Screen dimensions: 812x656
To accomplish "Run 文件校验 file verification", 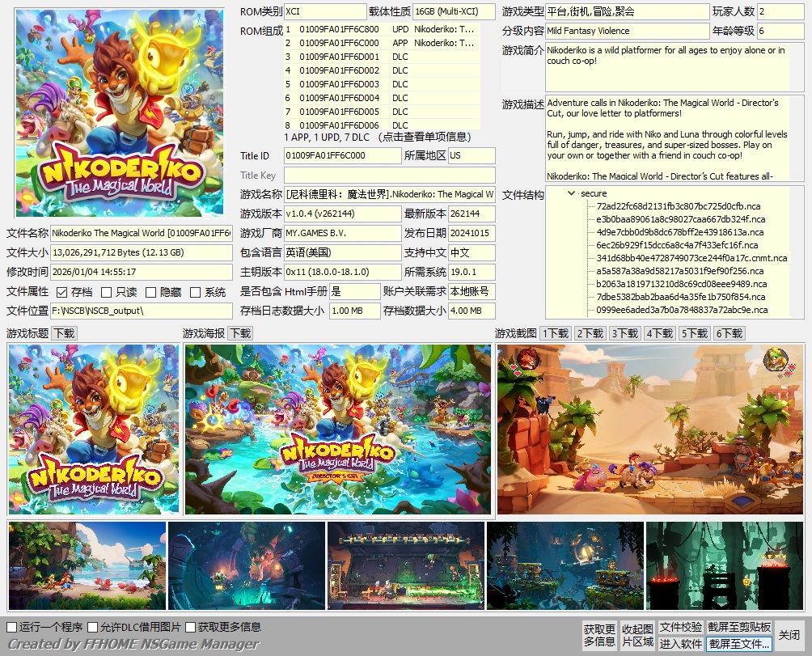I will pos(681,627).
